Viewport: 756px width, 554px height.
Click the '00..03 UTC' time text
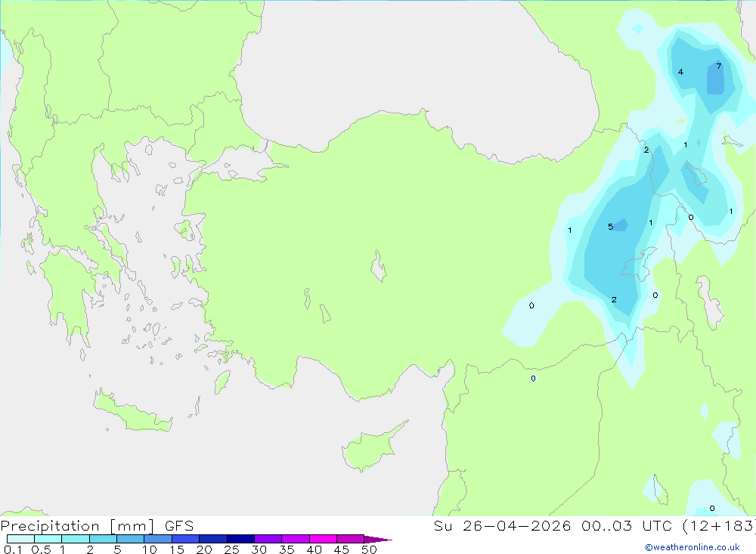point(626,526)
